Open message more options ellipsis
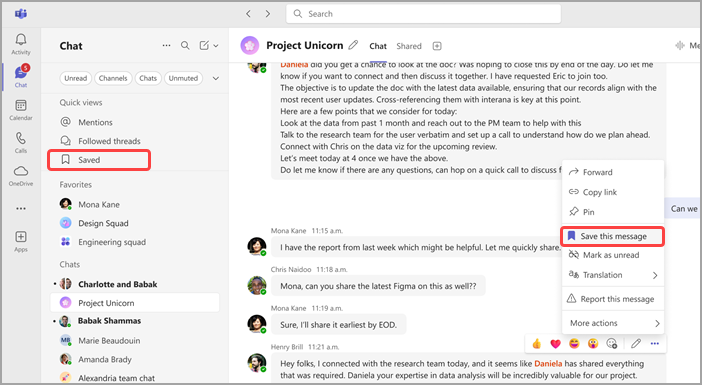This screenshot has height=385, width=702. (x=655, y=344)
